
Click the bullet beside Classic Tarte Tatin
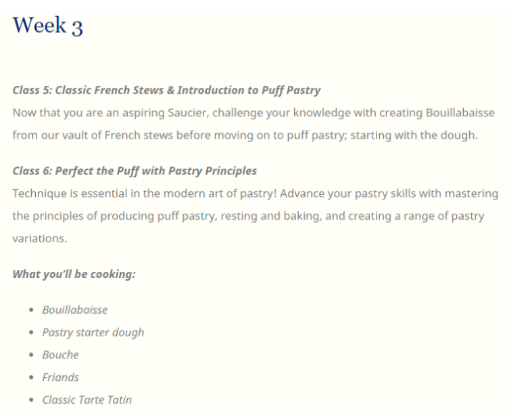coord(31,400)
